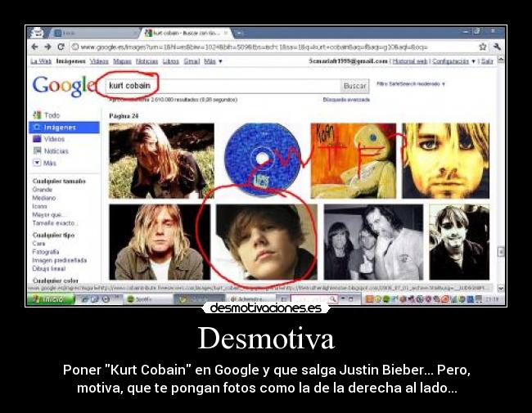
Task: Click the system tray clock
Action: click(x=492, y=299)
